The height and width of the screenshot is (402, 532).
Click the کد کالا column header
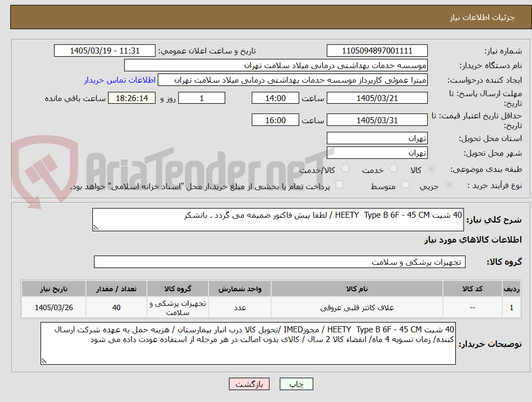coord(472,289)
